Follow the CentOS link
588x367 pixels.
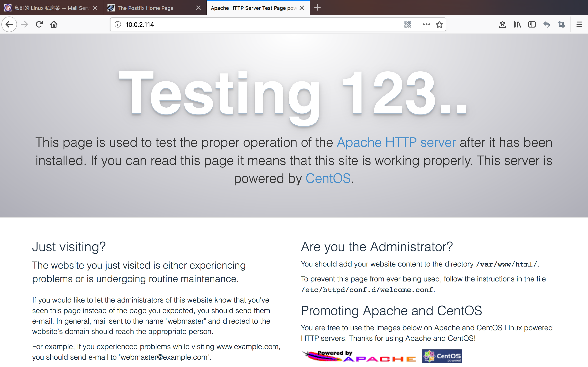[328, 179]
